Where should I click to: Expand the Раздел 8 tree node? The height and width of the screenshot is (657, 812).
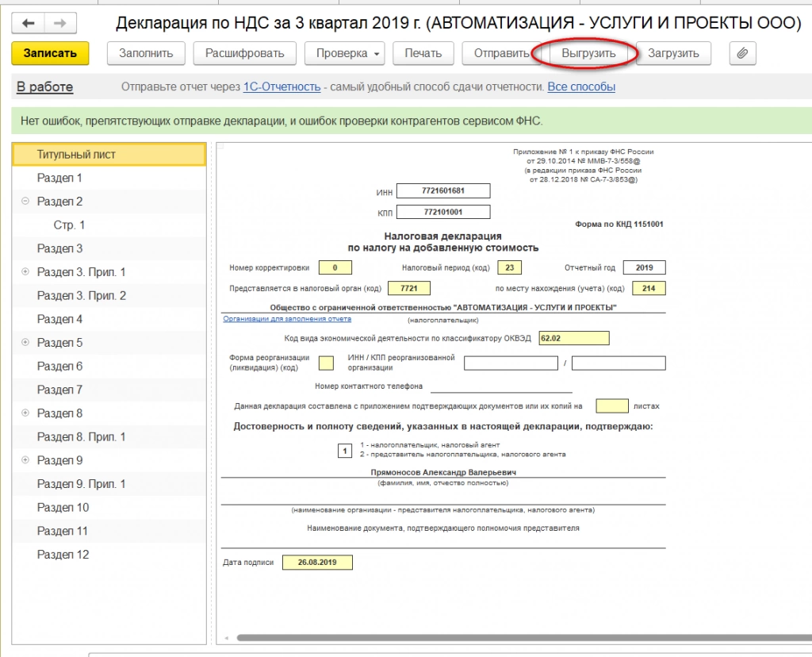coord(25,413)
